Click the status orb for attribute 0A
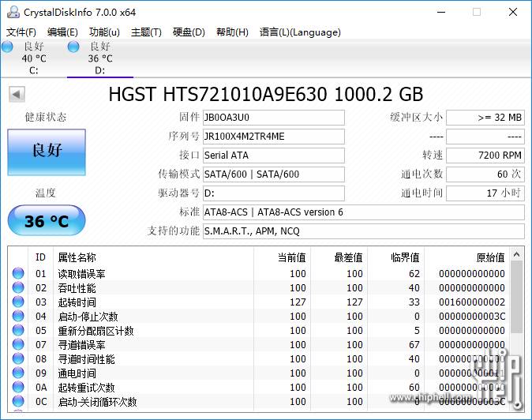 tap(18, 387)
